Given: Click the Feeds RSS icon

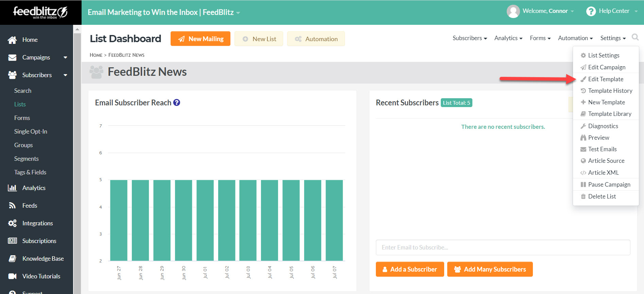Looking at the screenshot, I should pos(12,206).
